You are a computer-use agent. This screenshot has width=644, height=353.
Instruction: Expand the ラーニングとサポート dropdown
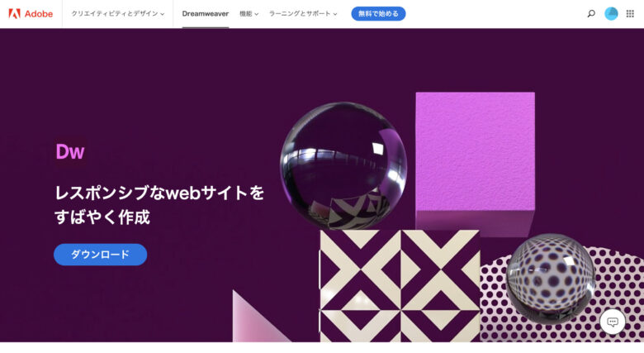click(x=303, y=13)
